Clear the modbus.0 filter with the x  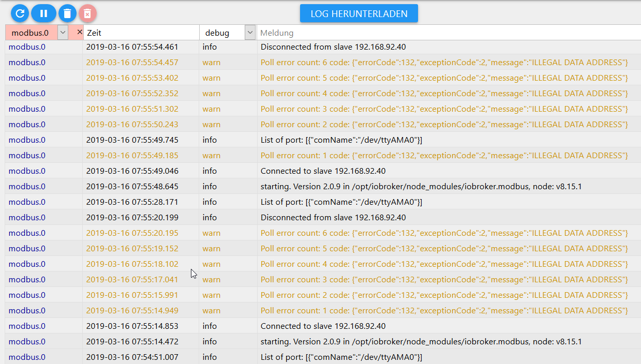(79, 32)
